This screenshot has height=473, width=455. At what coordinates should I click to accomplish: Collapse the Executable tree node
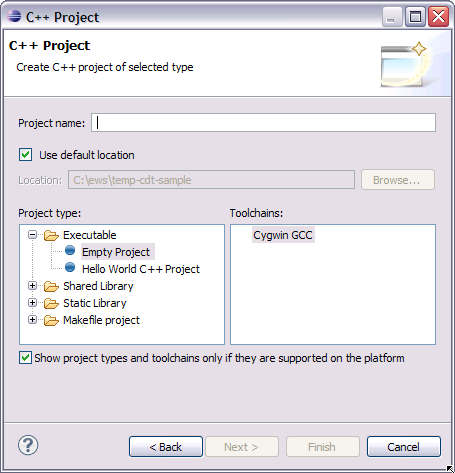(x=32, y=235)
